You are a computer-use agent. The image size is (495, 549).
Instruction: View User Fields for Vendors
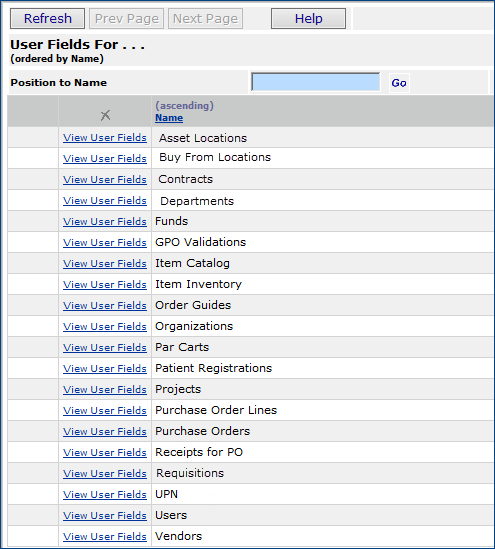[105, 537]
